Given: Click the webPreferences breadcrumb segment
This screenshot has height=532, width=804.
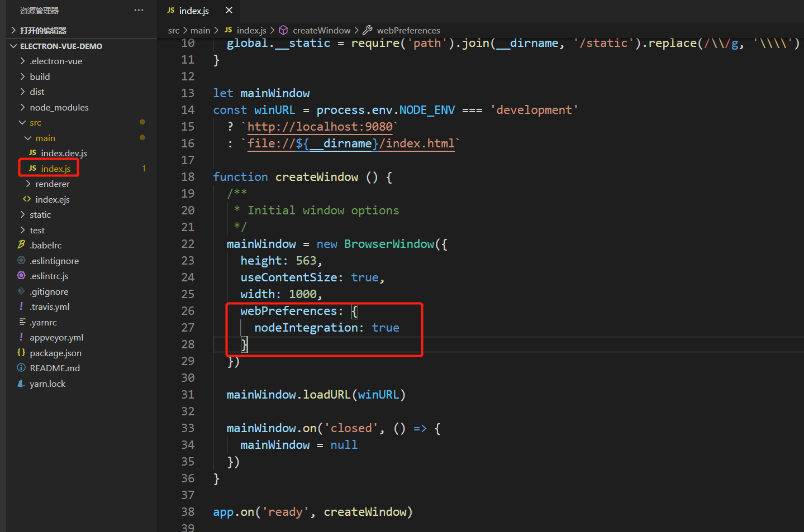Looking at the screenshot, I should click(x=408, y=30).
